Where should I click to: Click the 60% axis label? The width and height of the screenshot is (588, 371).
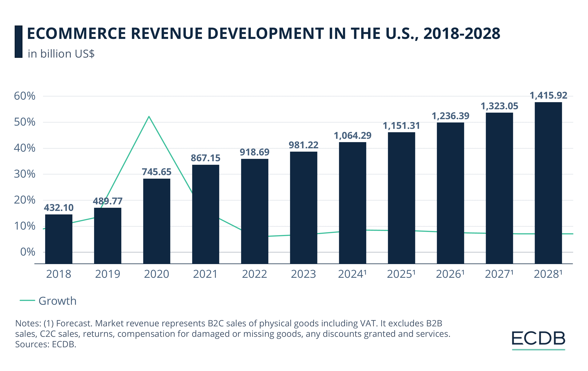click(25, 96)
